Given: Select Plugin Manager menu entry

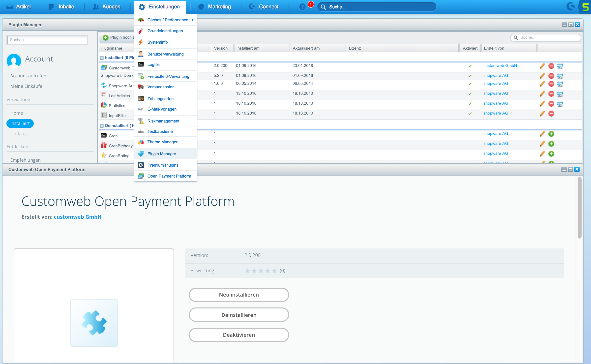Looking at the screenshot, I should pos(166,154).
